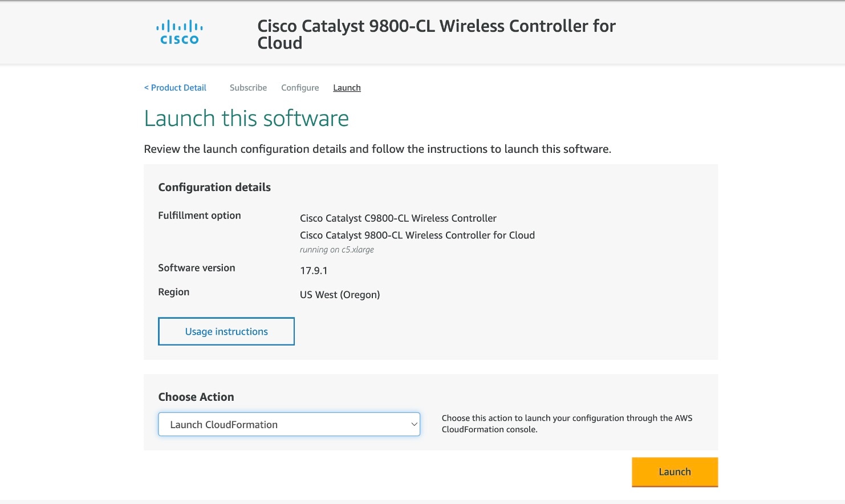Image resolution: width=845 pixels, height=504 pixels.
Task: Click the Configuration details heading
Action: 214,188
